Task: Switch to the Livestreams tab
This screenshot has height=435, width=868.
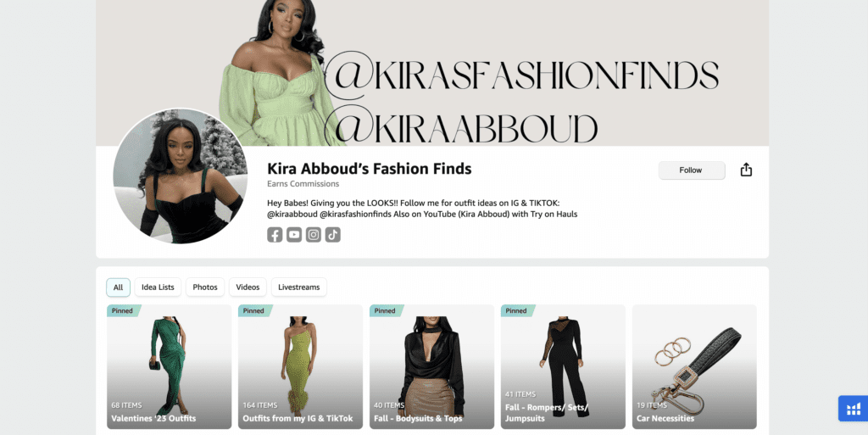Action: click(x=299, y=287)
